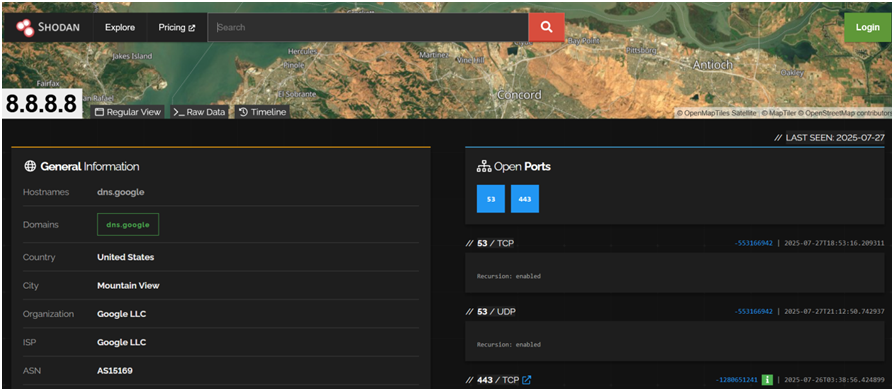
Task: Click the ASN value AS15169
Action: tap(115, 371)
